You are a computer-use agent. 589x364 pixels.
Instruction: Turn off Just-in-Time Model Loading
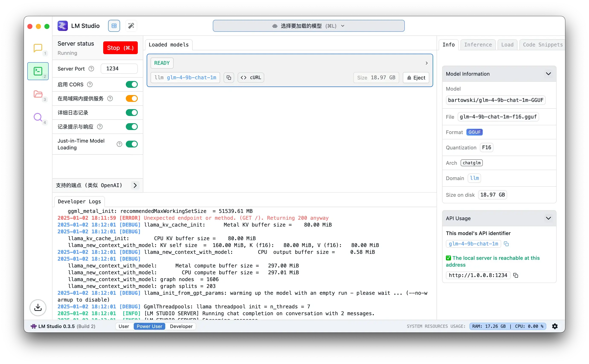click(132, 144)
